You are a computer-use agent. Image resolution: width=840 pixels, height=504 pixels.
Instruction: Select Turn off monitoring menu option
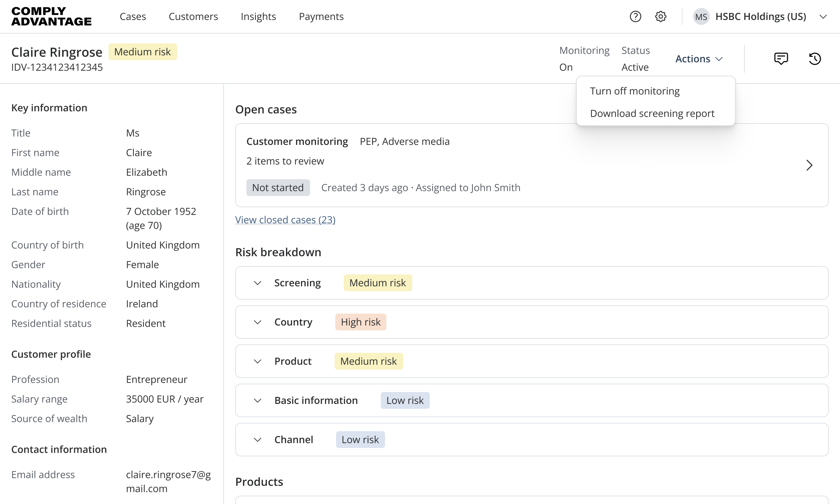click(x=635, y=91)
